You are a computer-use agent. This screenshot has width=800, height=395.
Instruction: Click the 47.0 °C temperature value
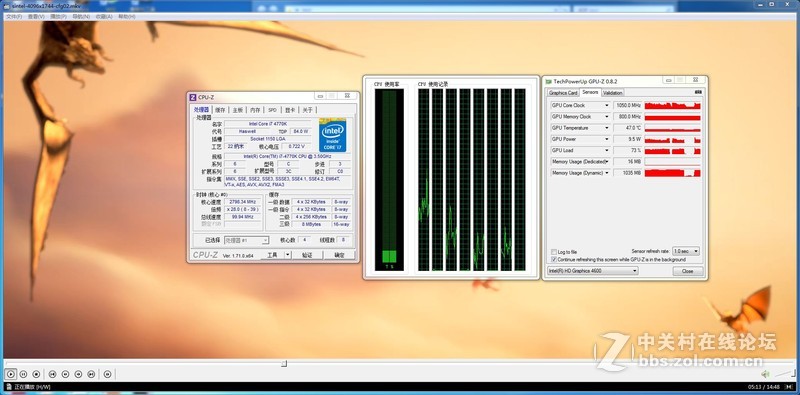(627, 128)
